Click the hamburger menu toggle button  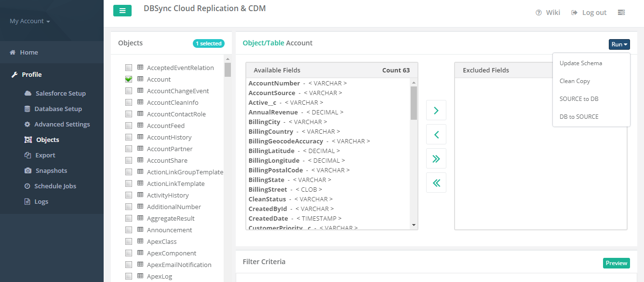click(122, 11)
